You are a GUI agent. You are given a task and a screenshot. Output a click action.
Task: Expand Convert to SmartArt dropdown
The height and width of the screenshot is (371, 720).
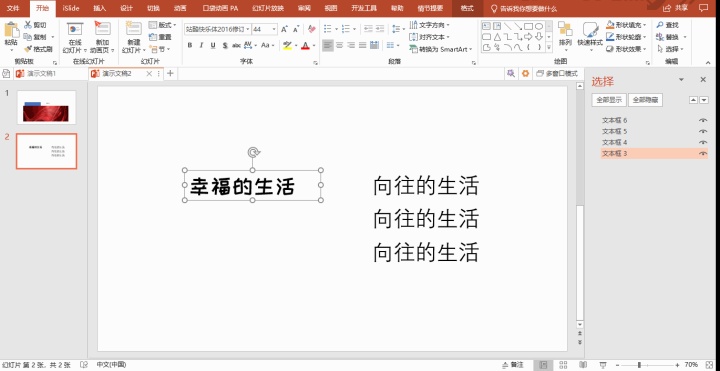click(441, 49)
